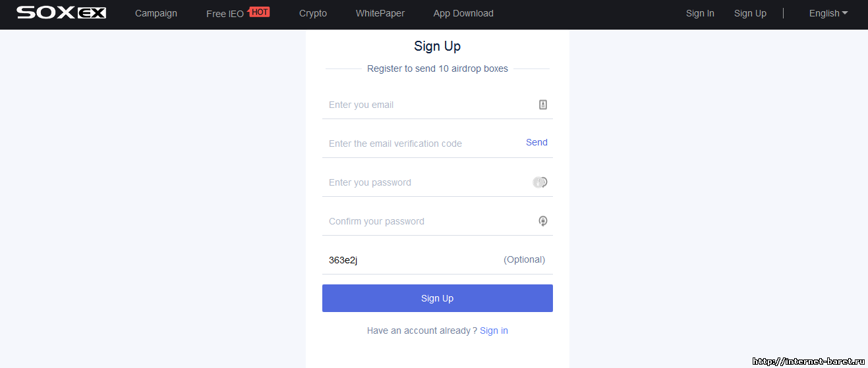Click the blue Sign Up button
The width and height of the screenshot is (868, 368).
(x=438, y=298)
